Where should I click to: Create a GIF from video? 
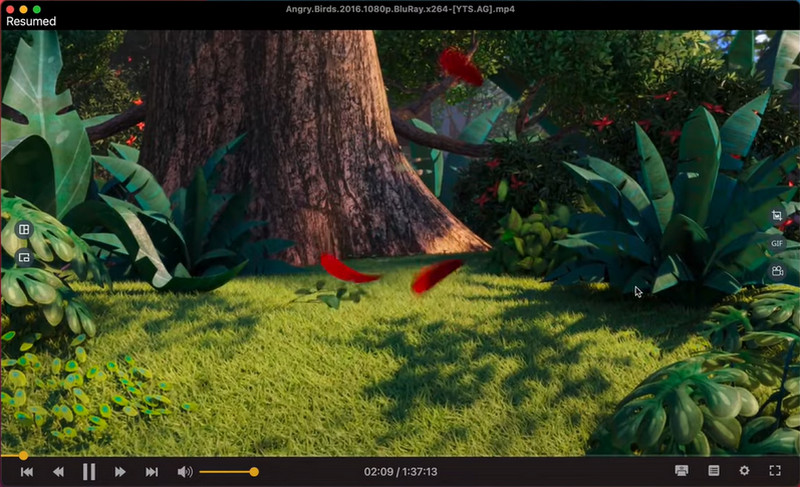point(777,243)
